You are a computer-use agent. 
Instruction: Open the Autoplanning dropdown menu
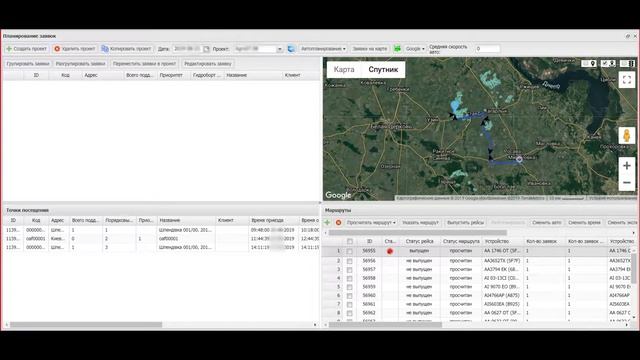tap(323, 49)
